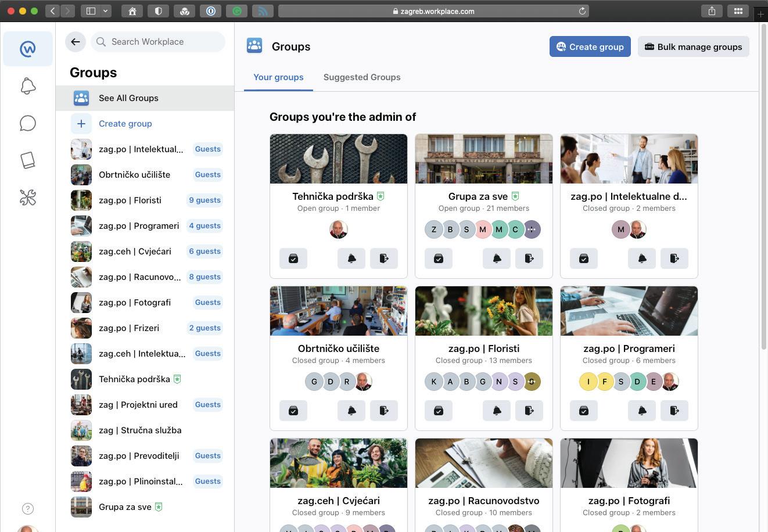The height and width of the screenshot is (532, 768).
Task: Open the Workplace home logo in left rail
Action: point(28,49)
